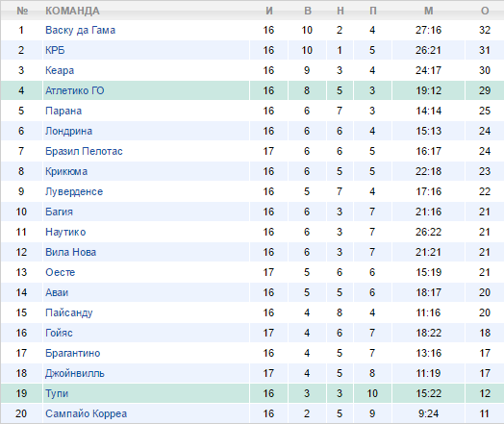
Task: Click the Лондрина team name
Action: pos(69,131)
